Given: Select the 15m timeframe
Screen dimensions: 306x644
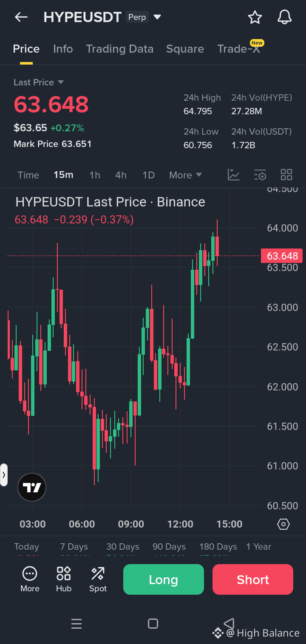Looking at the screenshot, I should tap(63, 175).
